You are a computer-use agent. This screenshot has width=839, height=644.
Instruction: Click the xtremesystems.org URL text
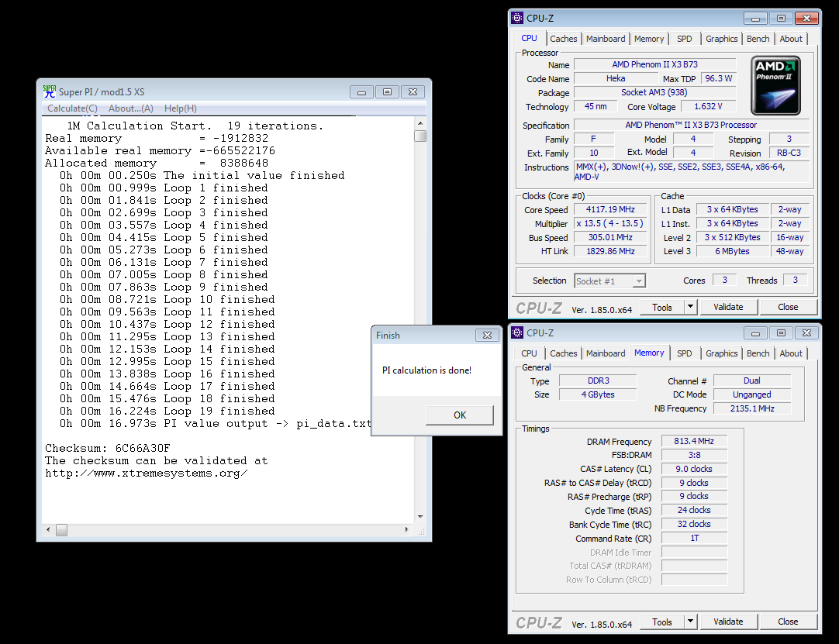[146, 473]
